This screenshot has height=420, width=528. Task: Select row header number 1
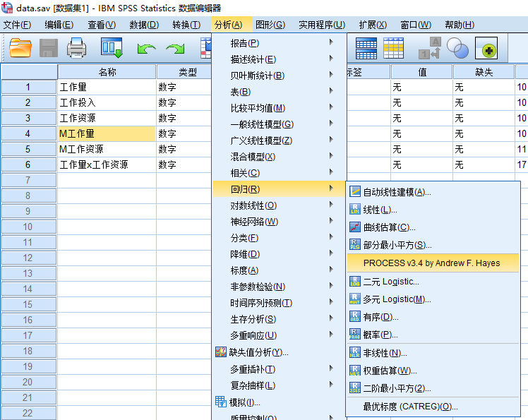(x=29, y=87)
